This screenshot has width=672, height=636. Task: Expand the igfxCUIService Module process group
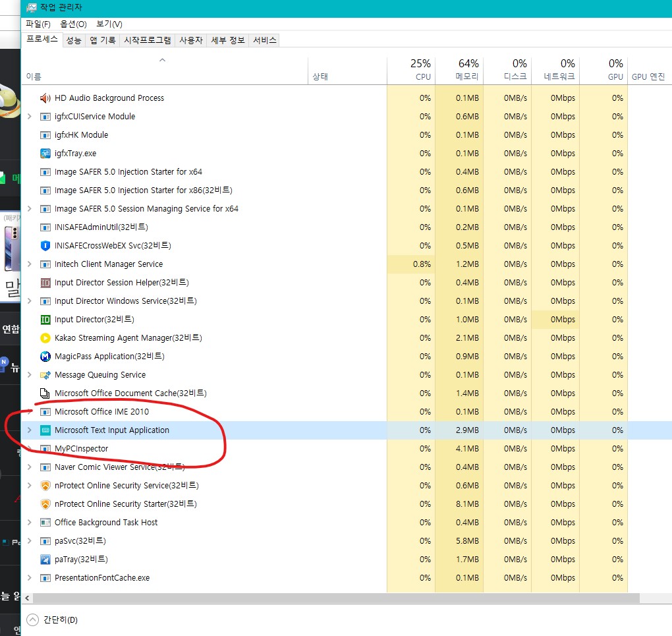click(x=29, y=116)
